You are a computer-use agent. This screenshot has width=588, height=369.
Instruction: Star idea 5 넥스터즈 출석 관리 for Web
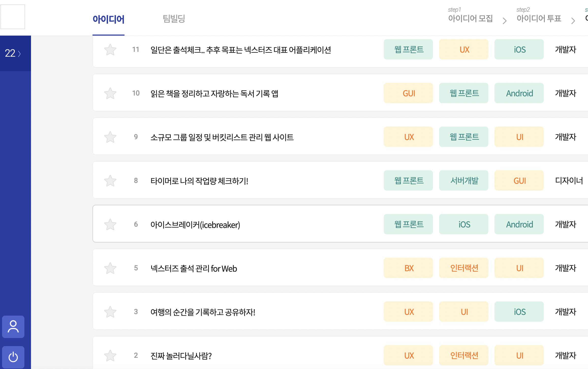[x=110, y=268]
